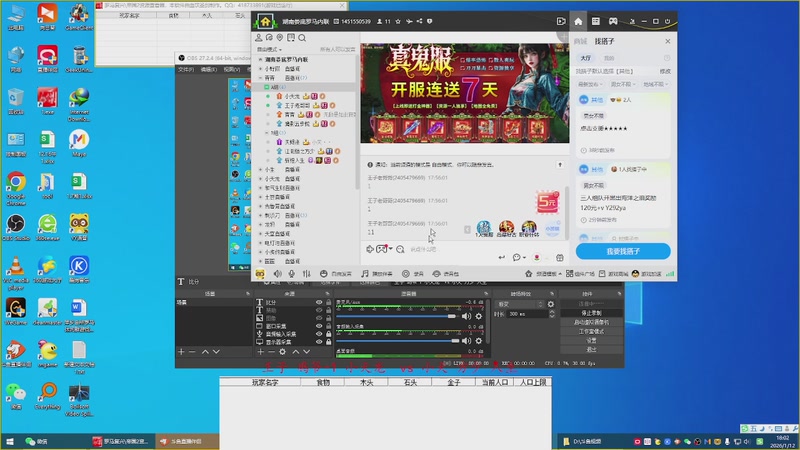Screen dimensions: 800x450
Task: Open 视图 menu in OBS window
Action: (x=231, y=69)
